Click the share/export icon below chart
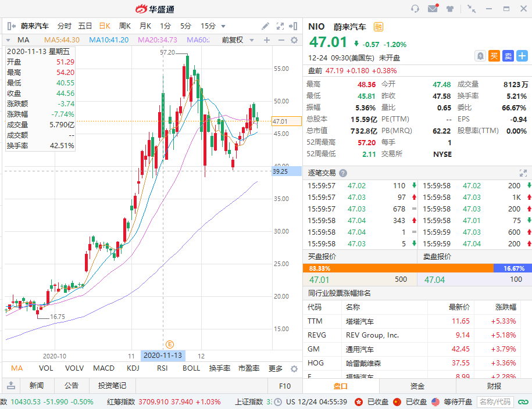532x409 pixels. [x=11, y=385]
